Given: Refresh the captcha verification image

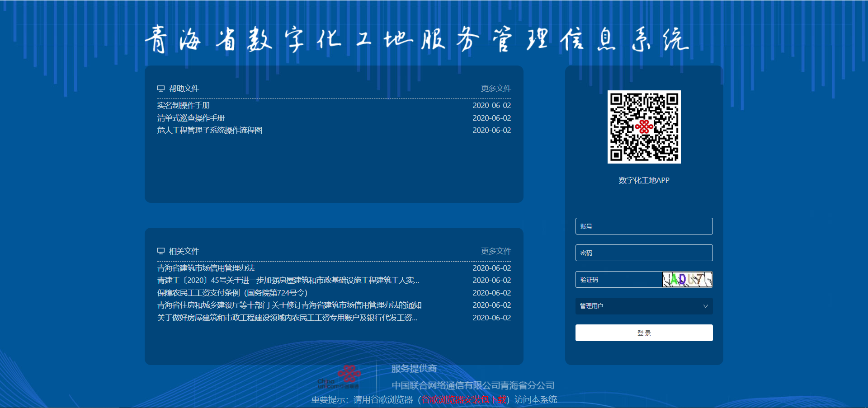Looking at the screenshot, I should click(x=687, y=280).
